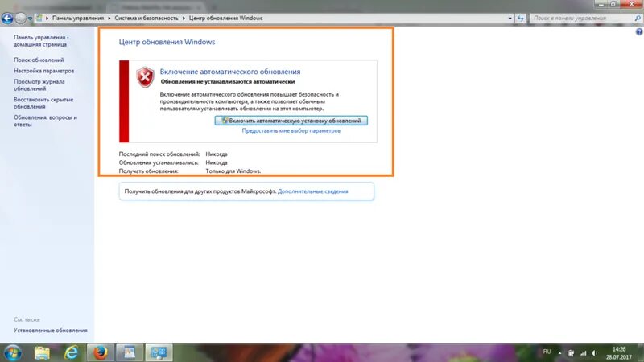Click the 'Последний поиск обновлений:' label
The height and width of the screenshot is (362, 644).
pos(159,154)
